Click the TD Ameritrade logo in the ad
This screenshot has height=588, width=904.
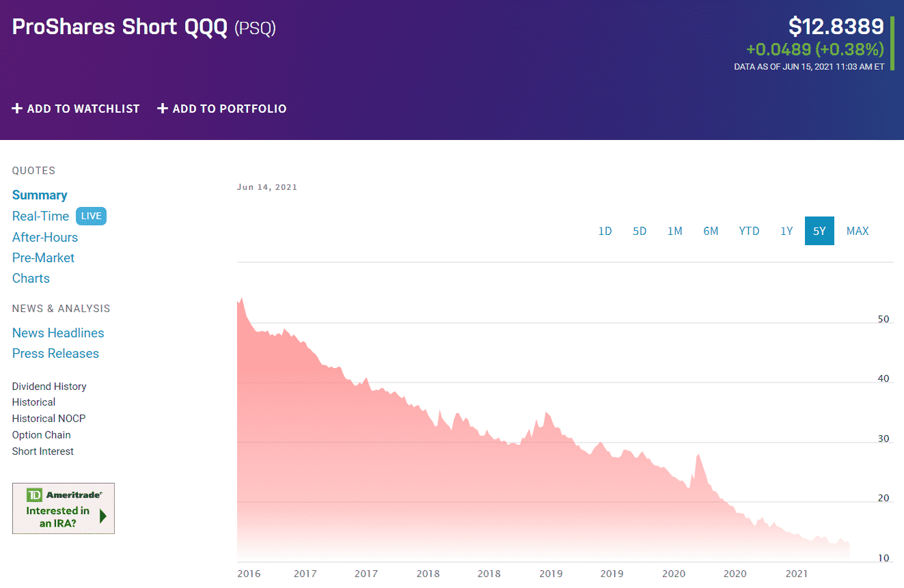tap(64, 494)
